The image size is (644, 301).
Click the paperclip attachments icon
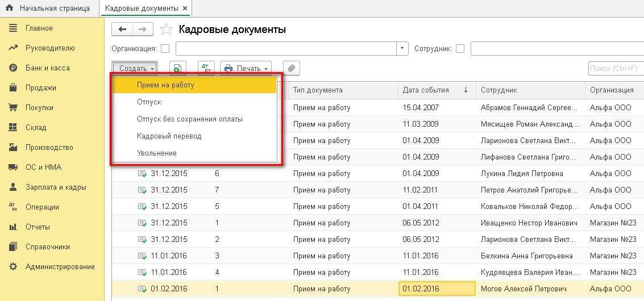[291, 69]
